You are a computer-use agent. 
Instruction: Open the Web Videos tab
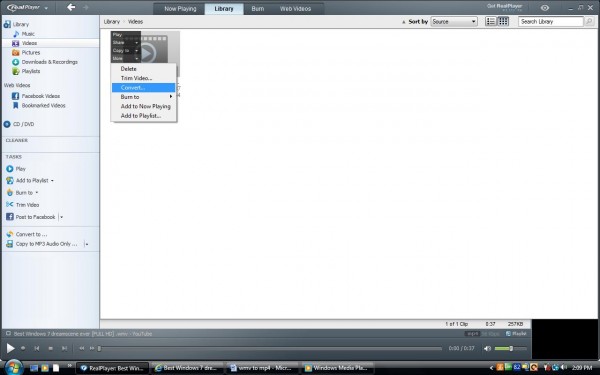[x=295, y=8]
